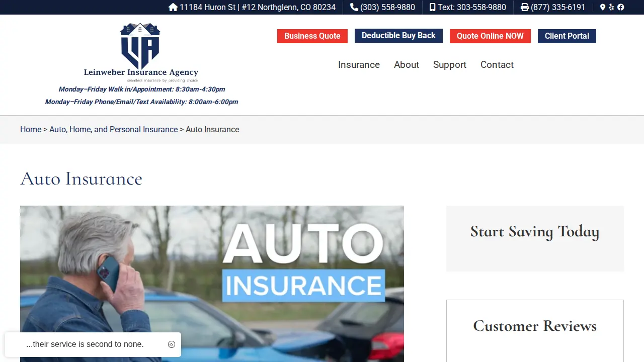
Task: Click the Auto Insurance video thumbnail
Action: coord(212,284)
